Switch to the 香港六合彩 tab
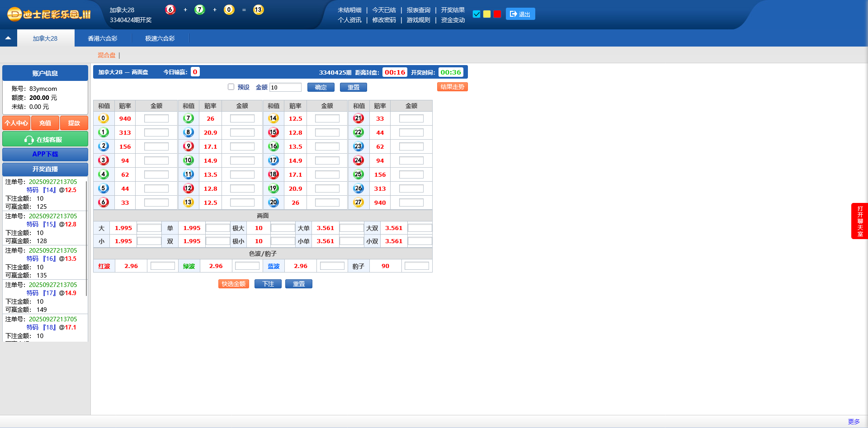Screen dimensions: 868x428 103,38
